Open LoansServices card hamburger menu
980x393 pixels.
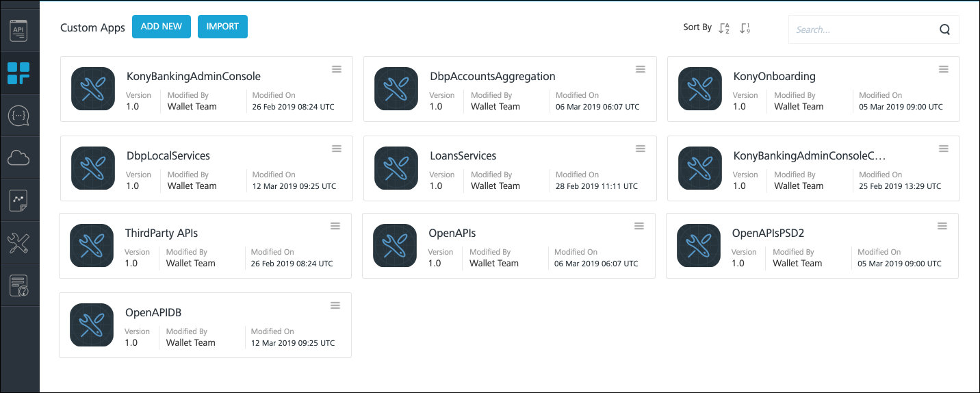tap(641, 149)
